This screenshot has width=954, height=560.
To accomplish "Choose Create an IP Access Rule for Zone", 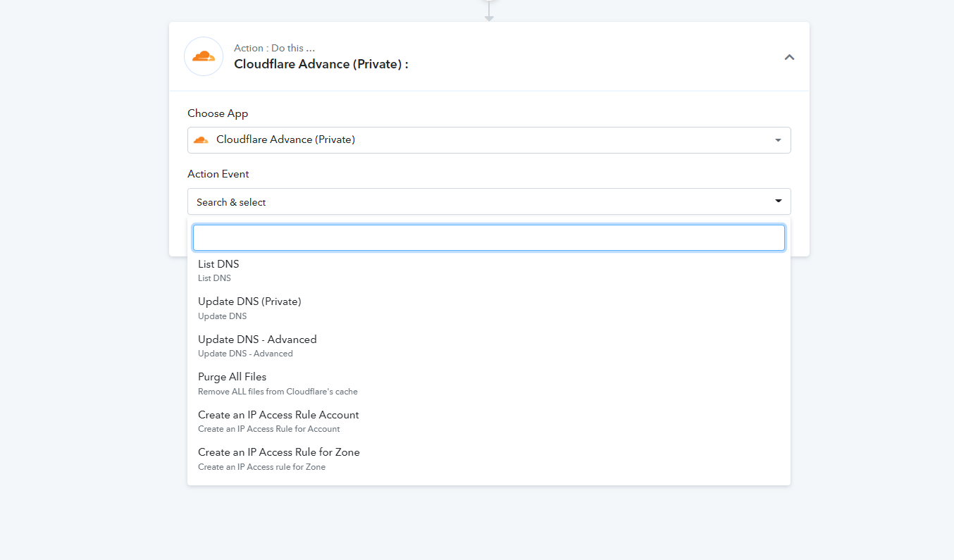I will click(x=489, y=459).
